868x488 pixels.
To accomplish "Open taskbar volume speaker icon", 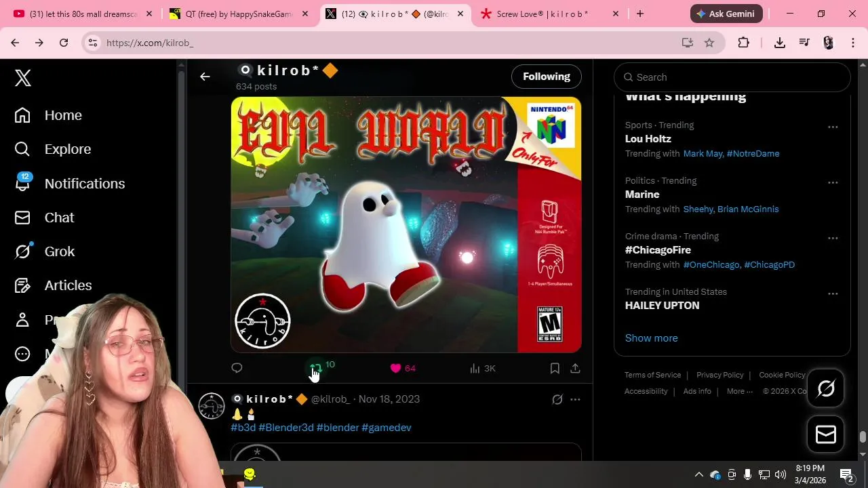I will (781, 474).
